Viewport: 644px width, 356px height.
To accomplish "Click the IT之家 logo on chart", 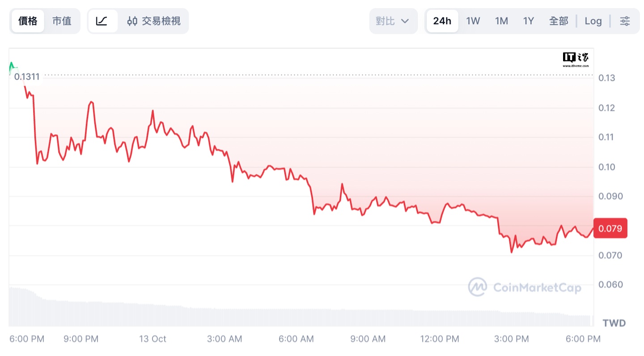I will [x=576, y=59].
